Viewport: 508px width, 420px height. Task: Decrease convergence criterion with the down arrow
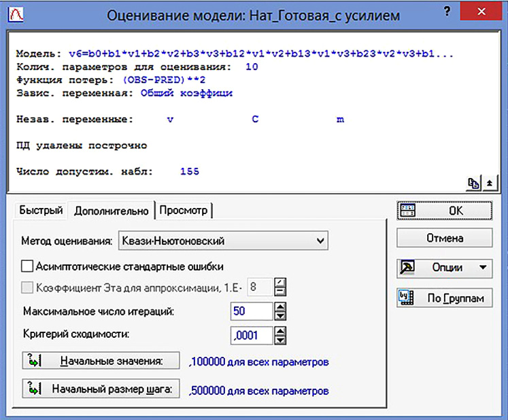click(x=280, y=339)
